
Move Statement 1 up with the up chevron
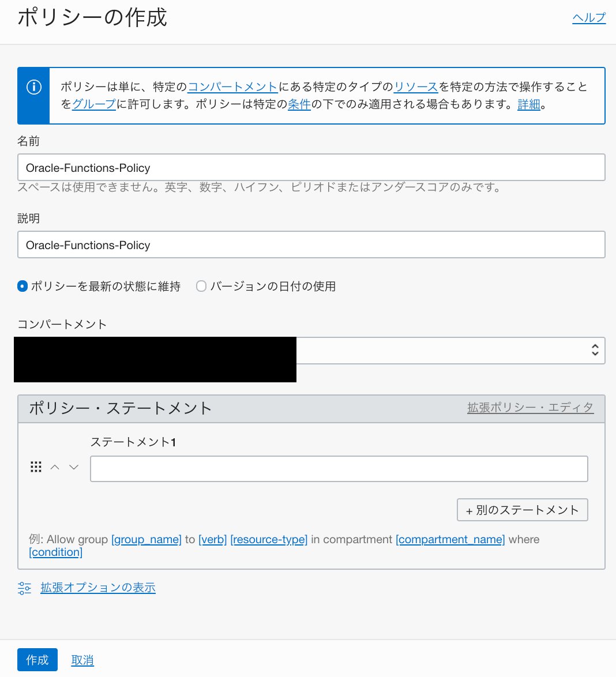tap(55, 467)
